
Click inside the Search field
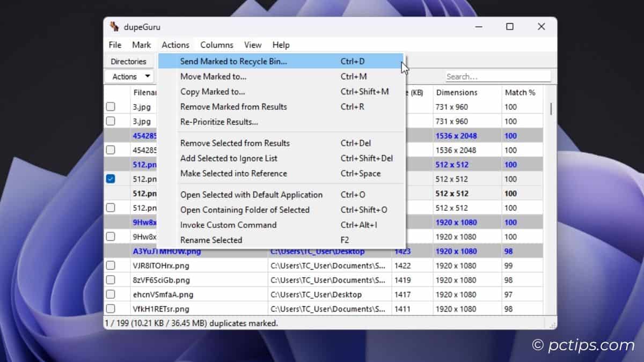coord(498,76)
